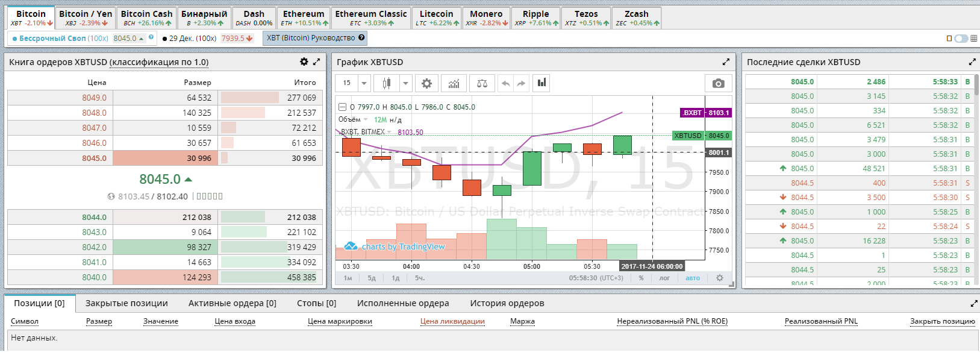Open scale settings gear below the chart
This screenshot has height=358, width=980.
719,278
